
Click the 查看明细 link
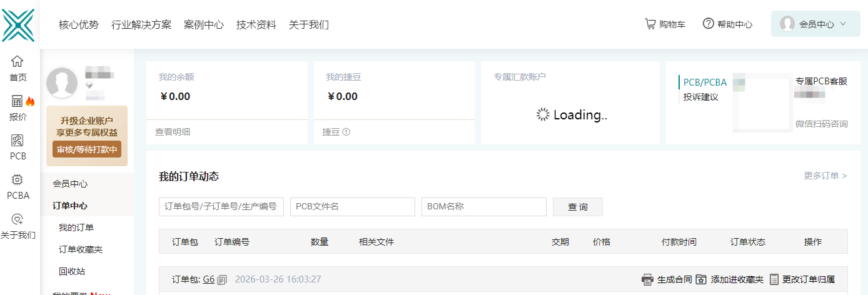[173, 132]
